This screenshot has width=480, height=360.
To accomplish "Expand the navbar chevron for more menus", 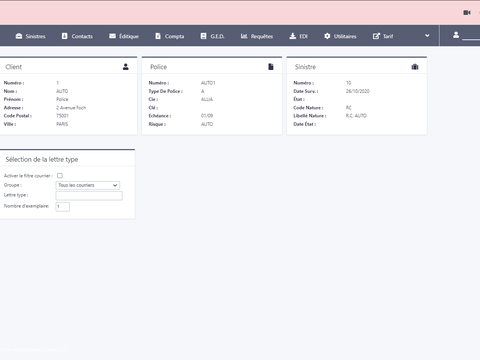I will pyautogui.click(x=427, y=36).
